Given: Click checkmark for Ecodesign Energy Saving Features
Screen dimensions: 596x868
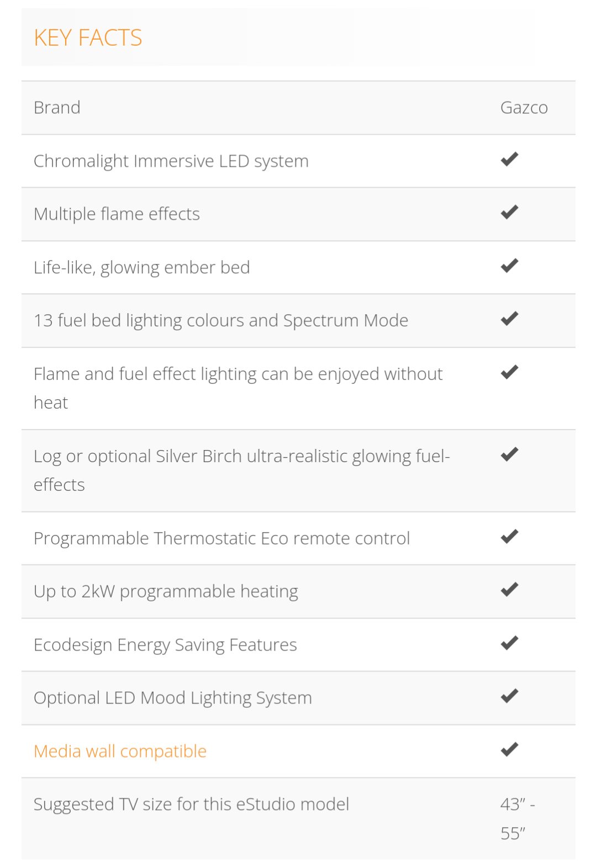Looking at the screenshot, I should 509,643.
